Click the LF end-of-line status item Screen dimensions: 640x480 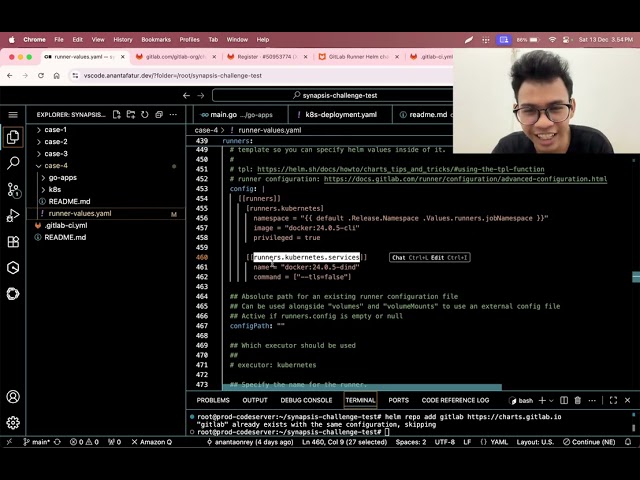tap(467, 442)
